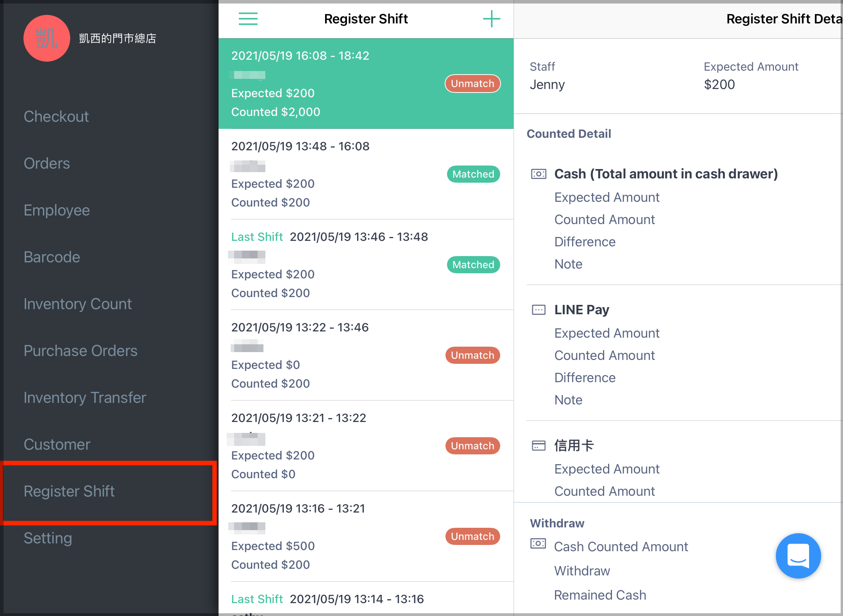Click Counted Amount under LINE Pay
The height and width of the screenshot is (616, 843).
(605, 356)
